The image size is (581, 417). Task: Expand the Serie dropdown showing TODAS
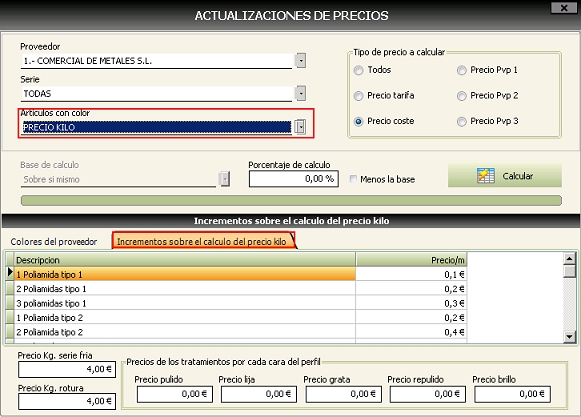tap(301, 93)
